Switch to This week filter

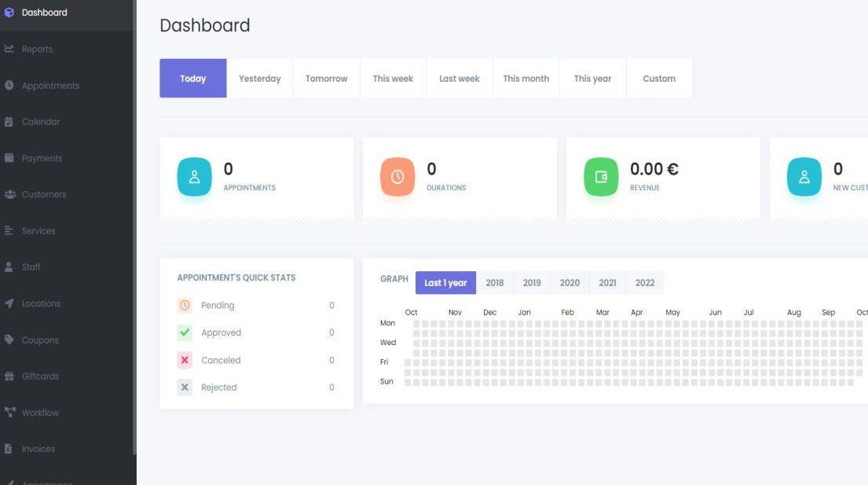pyautogui.click(x=393, y=78)
